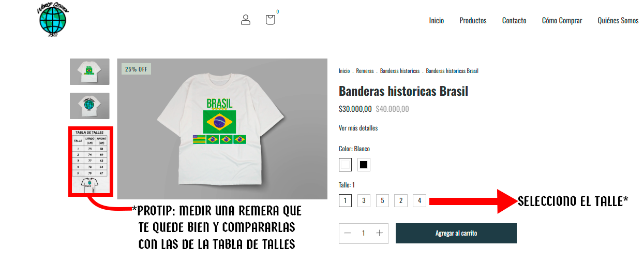This screenshot has height=261, width=644.
Task: Select size 5 option
Action: 382,200
